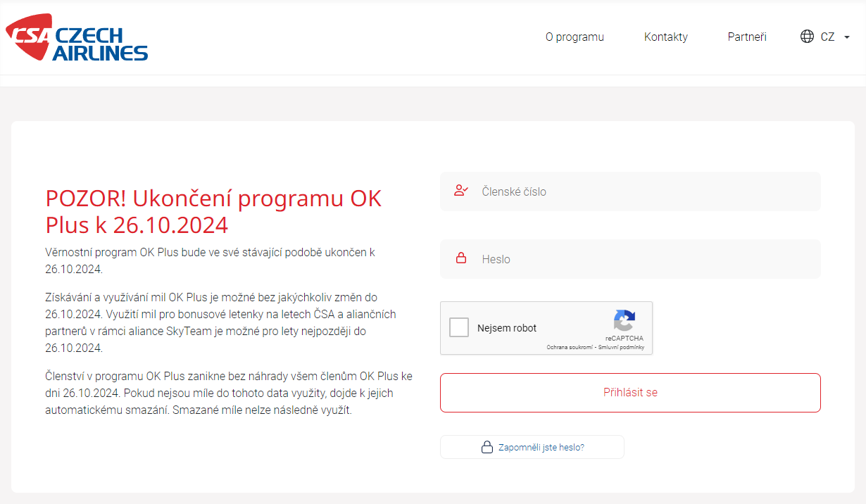Click the lock icon beside Zapomněli jste heslo

point(487,447)
